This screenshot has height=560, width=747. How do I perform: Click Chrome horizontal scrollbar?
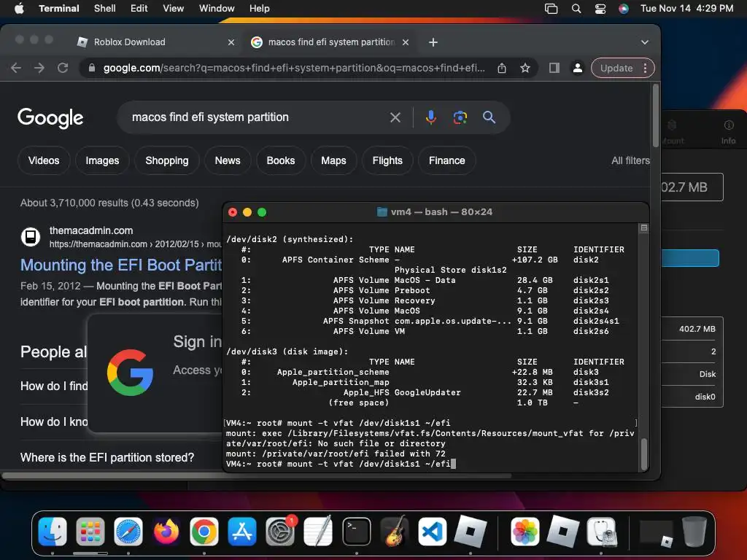[257, 475]
